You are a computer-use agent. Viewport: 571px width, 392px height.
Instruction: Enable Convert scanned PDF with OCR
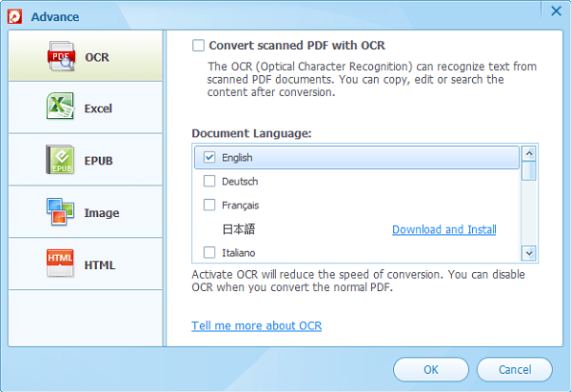click(x=199, y=46)
